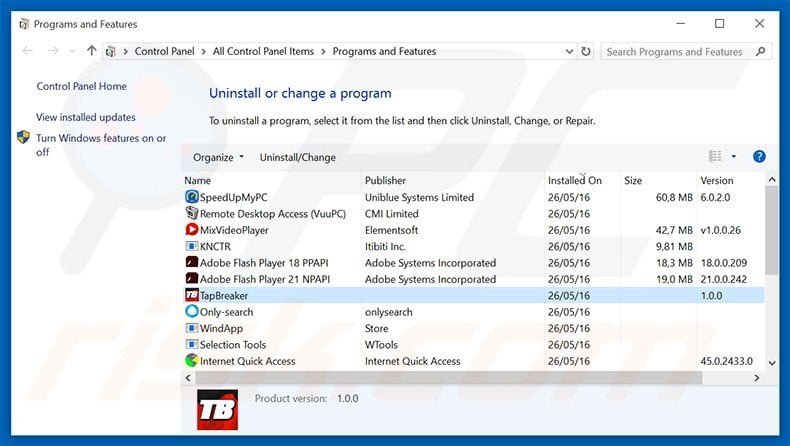Click the scroll up arrow of list
This screenshot has width=790, height=446.
coord(771,179)
